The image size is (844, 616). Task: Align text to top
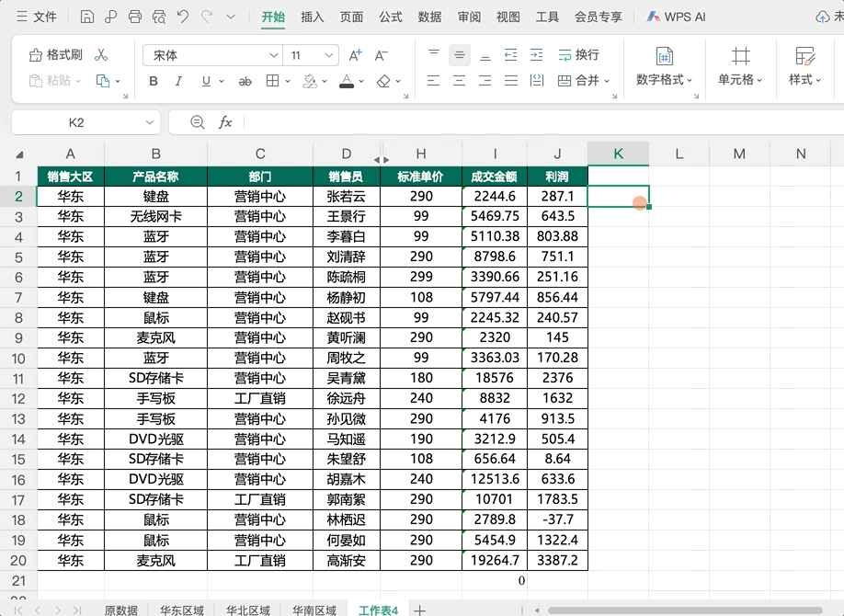434,54
